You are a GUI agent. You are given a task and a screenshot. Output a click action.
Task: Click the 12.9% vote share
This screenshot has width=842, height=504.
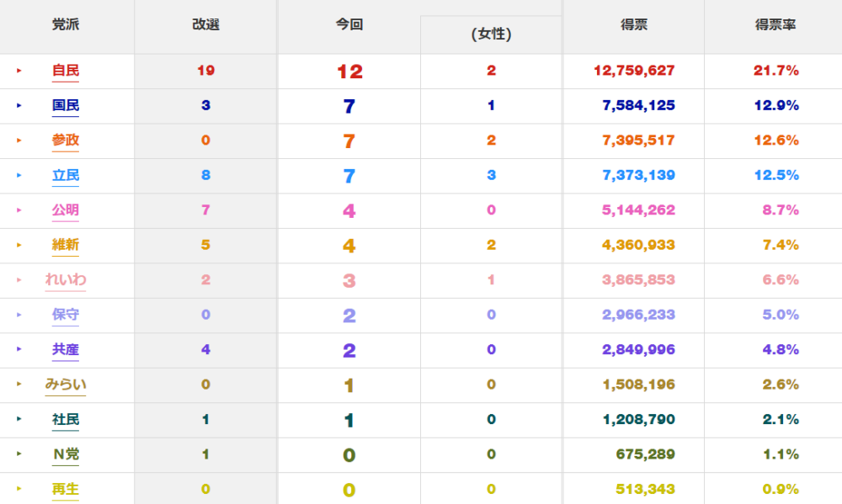tap(776, 105)
